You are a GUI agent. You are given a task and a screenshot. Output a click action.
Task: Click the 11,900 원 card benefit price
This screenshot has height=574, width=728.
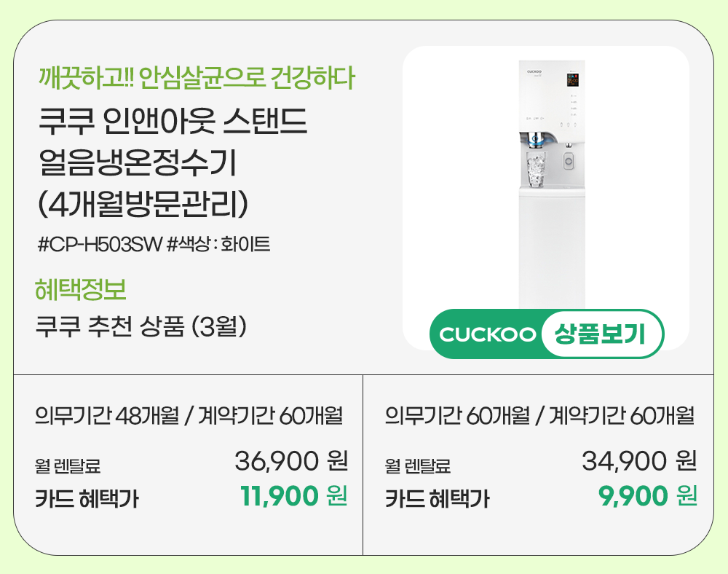(293, 497)
